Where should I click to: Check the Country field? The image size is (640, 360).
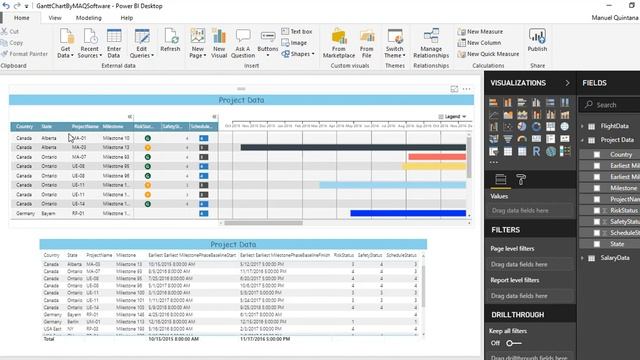[x=597, y=155]
